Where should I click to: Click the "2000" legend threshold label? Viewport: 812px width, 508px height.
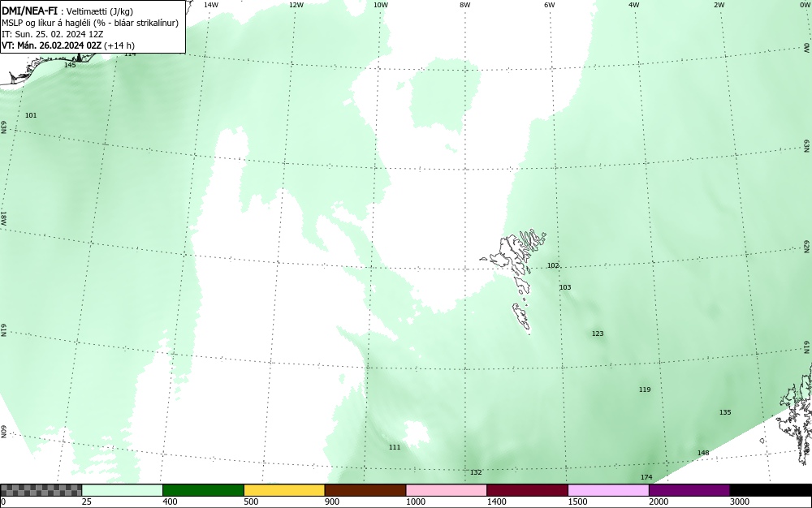click(659, 502)
